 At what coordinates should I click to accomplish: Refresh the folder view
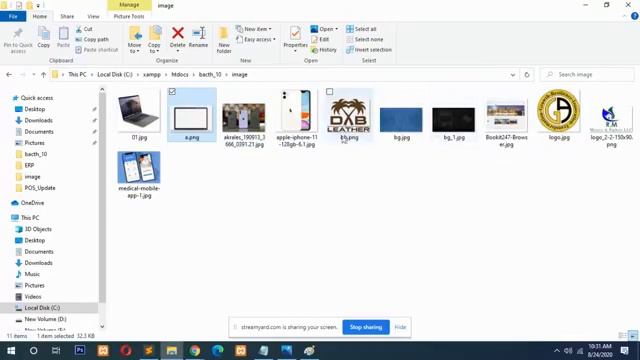pyautogui.click(x=527, y=75)
